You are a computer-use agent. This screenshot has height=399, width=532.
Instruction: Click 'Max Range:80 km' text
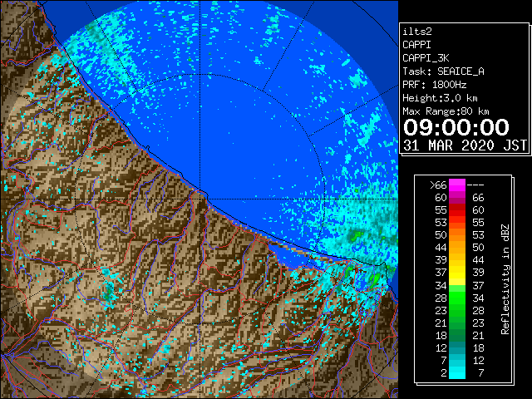(446, 111)
